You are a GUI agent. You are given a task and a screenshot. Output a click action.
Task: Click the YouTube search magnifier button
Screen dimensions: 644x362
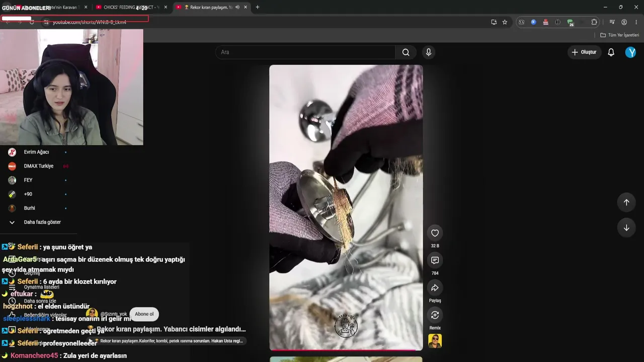coord(406,52)
